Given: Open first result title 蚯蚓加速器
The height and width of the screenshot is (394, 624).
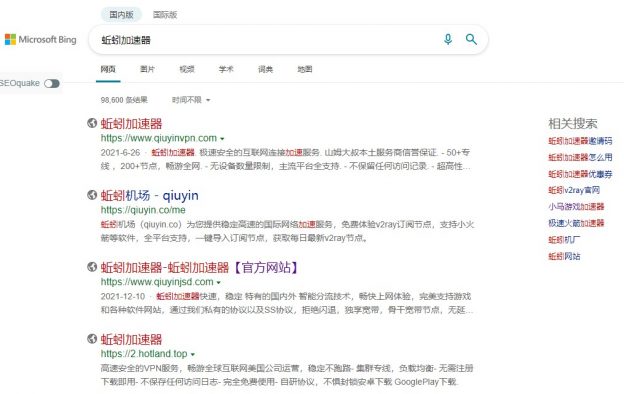Looking at the screenshot, I should click(131, 124).
